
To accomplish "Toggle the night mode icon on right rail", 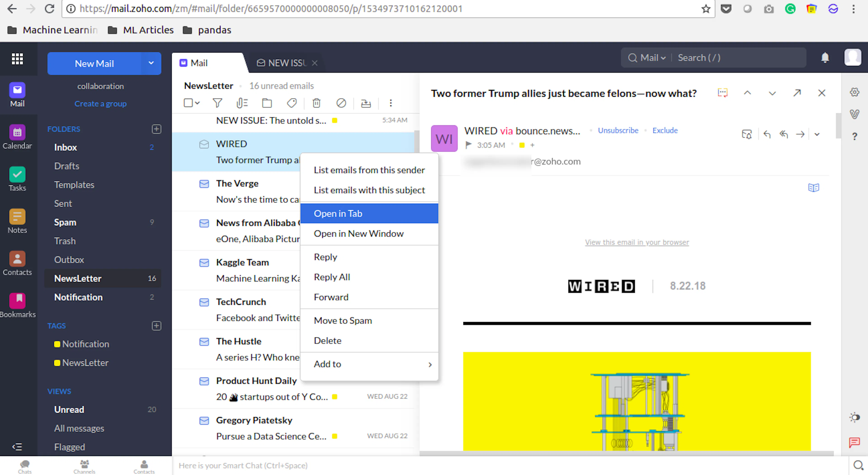I will (x=854, y=417).
